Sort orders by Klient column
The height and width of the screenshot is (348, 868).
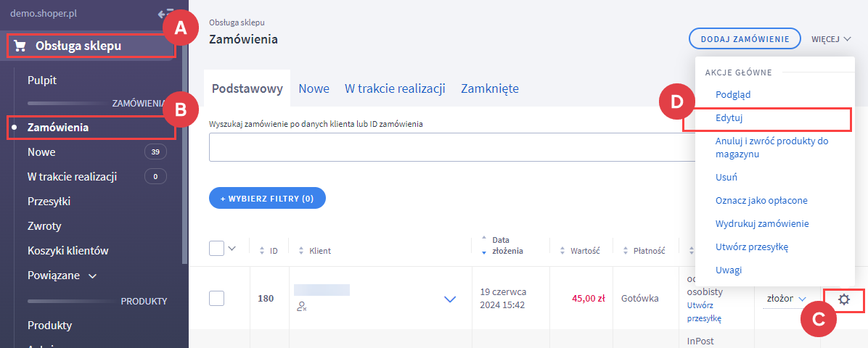(301, 251)
